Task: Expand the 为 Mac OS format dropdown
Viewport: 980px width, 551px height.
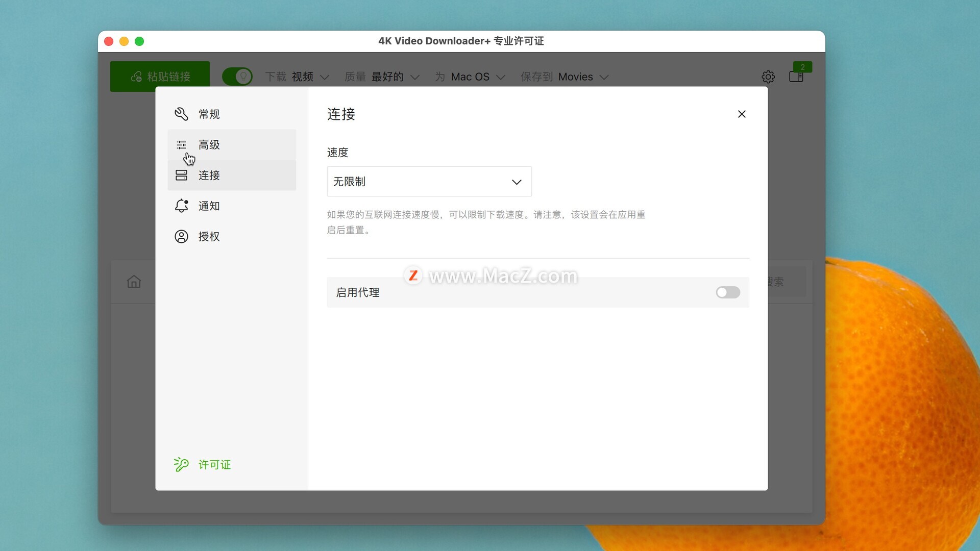Action: [x=470, y=77]
